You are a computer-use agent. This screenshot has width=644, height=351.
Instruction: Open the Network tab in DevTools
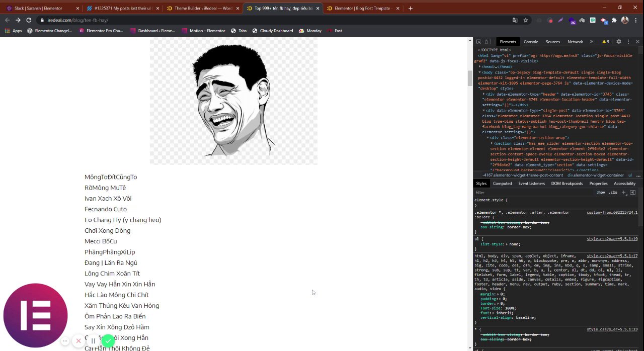coord(575,42)
